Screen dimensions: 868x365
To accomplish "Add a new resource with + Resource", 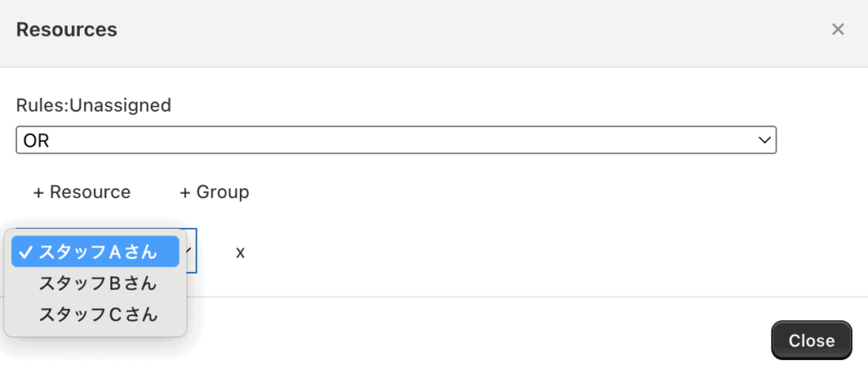I will (x=81, y=192).
